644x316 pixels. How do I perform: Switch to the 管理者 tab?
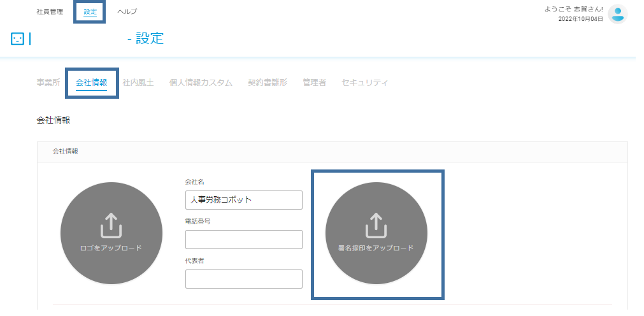tap(314, 82)
